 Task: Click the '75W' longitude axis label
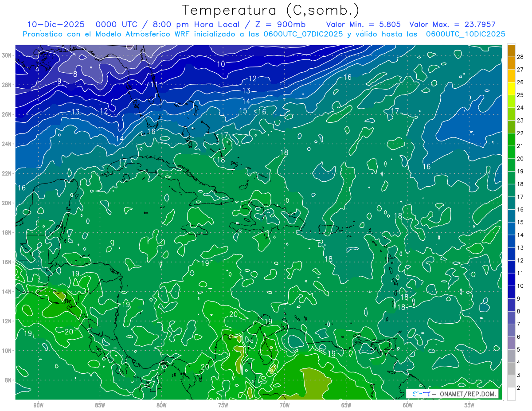point(223,405)
